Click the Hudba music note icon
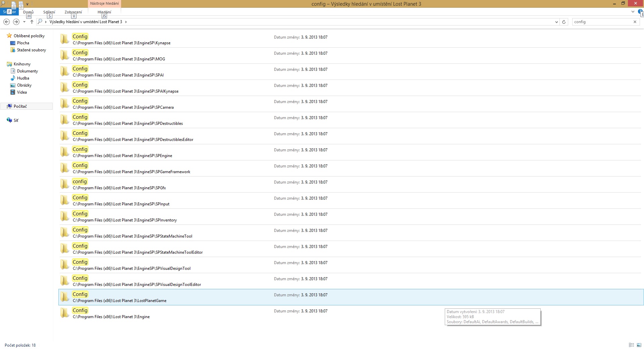 [13, 78]
